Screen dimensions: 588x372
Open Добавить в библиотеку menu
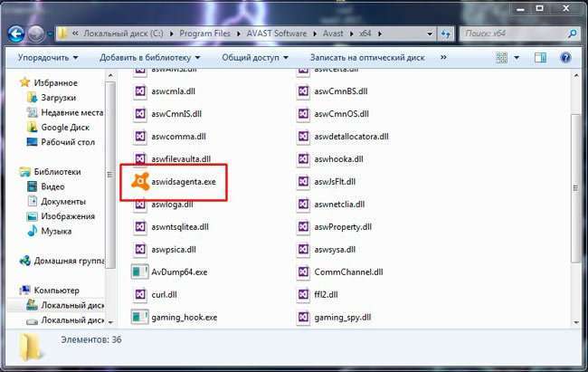click(x=149, y=58)
